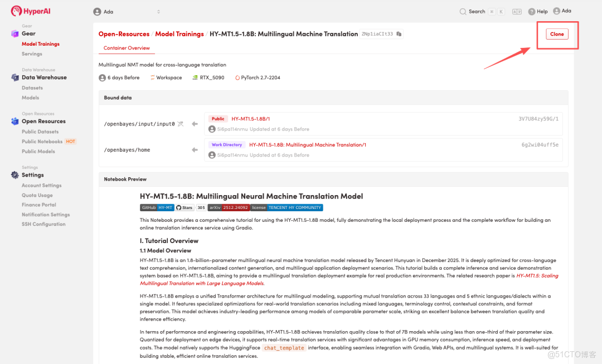Click the author avatar beside 6 days Before

coord(102,77)
